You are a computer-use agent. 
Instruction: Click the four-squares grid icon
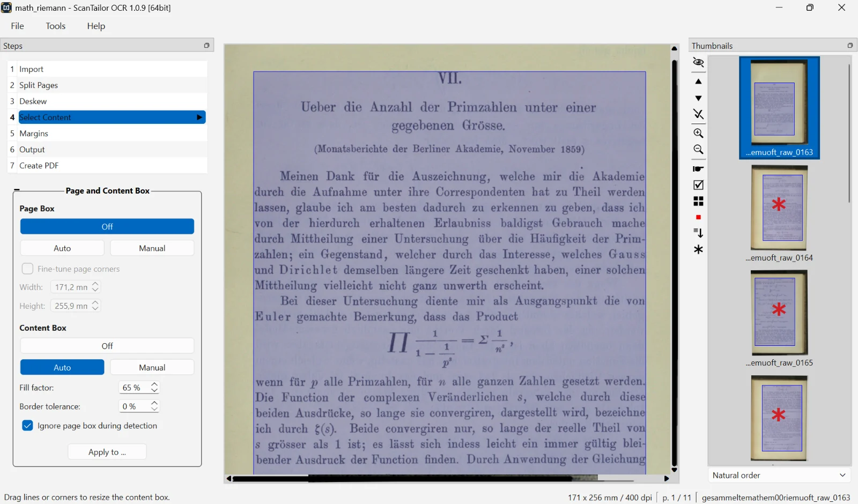point(698,201)
